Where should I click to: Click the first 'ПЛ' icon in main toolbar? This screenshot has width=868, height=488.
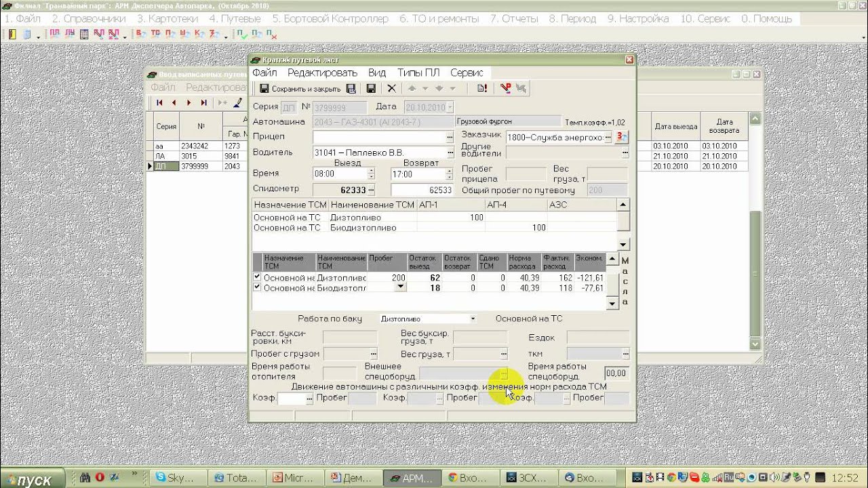[x=54, y=34]
